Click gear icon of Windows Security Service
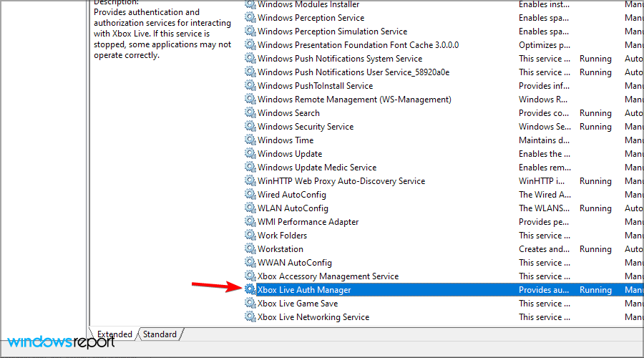Viewport: 644px width, 358px height. tap(250, 126)
